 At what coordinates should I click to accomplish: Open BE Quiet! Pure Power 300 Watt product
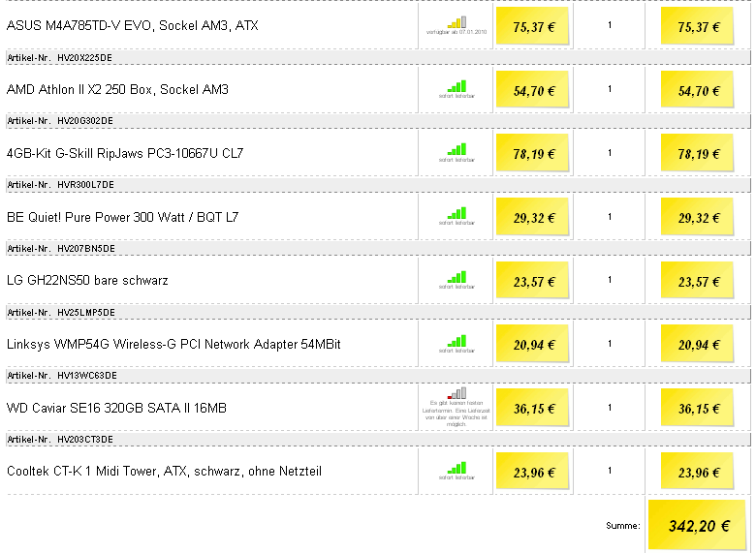[122, 217]
